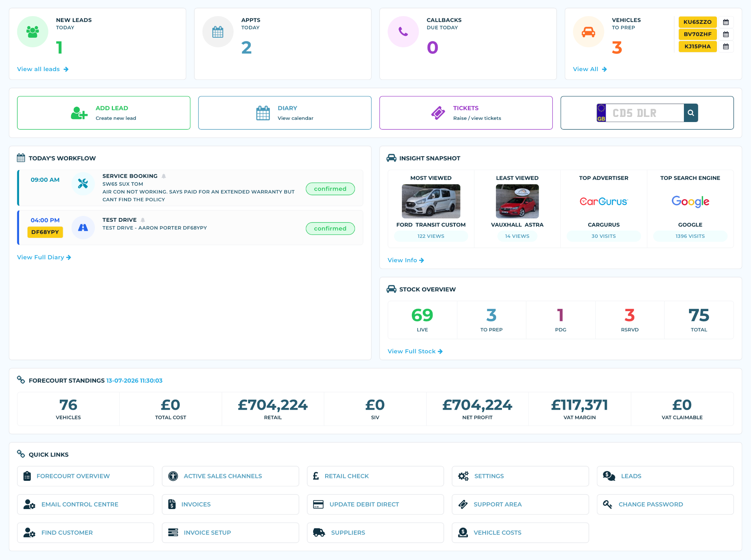Click the bell icon beside Test Drive
The image size is (751, 560).
(x=143, y=220)
